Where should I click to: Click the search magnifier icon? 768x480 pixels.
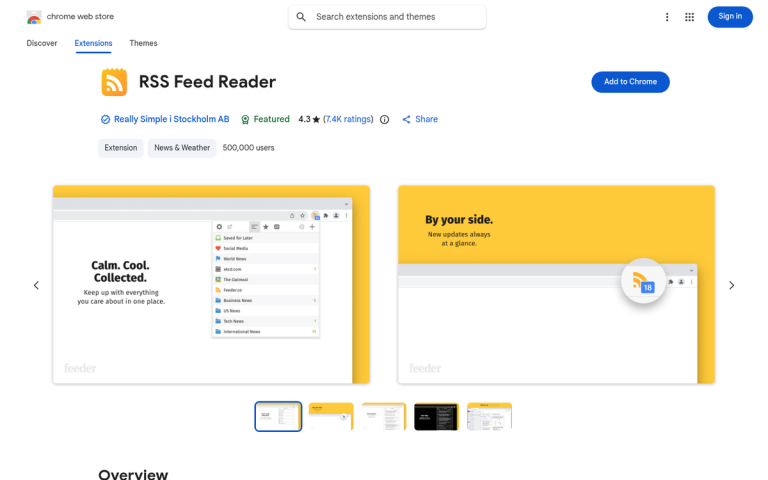point(301,17)
